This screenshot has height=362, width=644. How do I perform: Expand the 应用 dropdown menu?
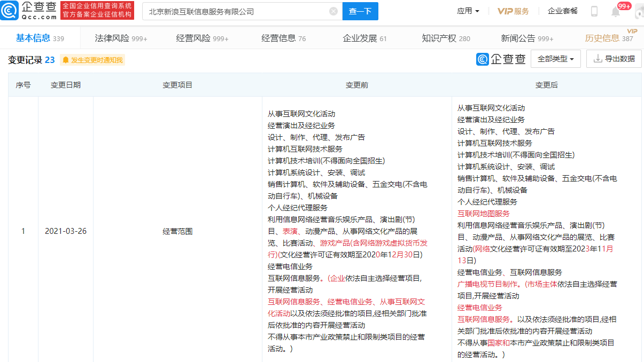468,11
